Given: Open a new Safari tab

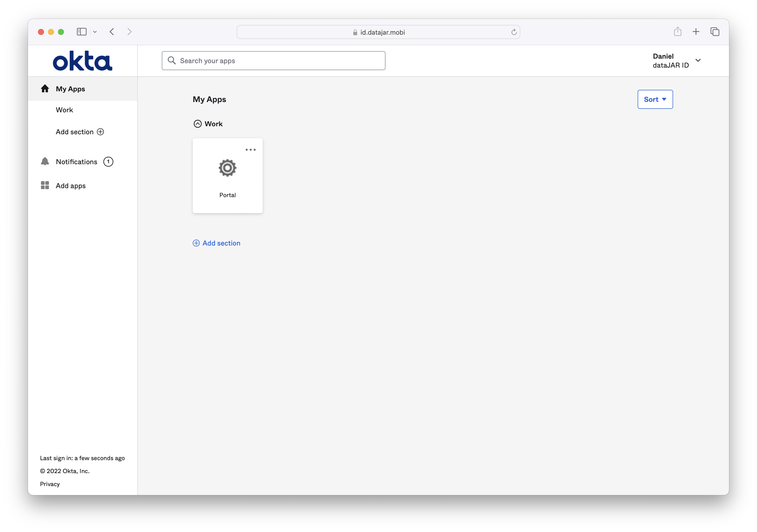Looking at the screenshot, I should [696, 32].
